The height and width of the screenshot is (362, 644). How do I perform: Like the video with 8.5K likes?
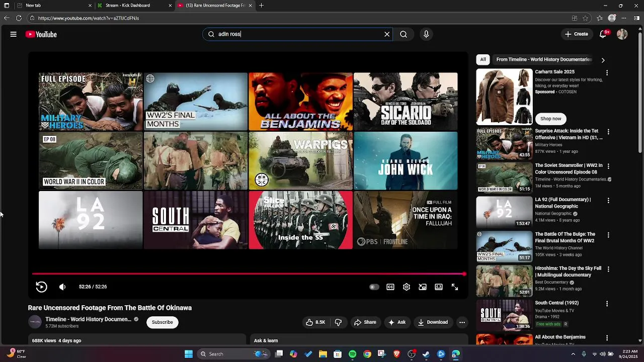315,322
